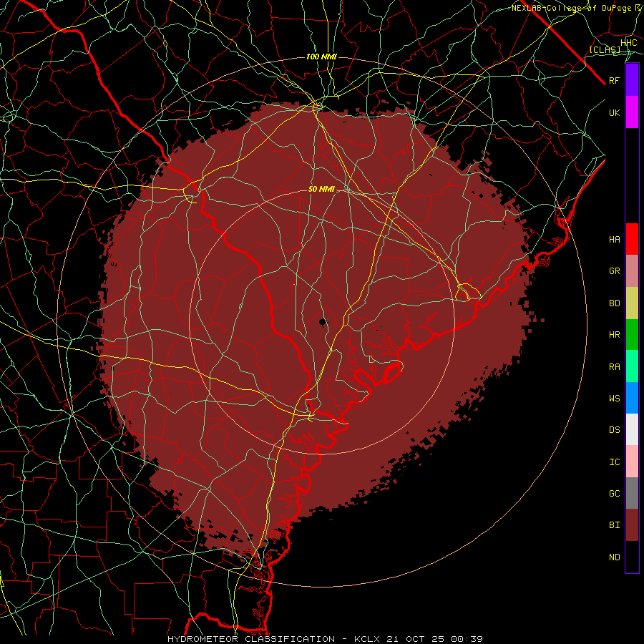
Task: Click the 'KCLX' station identifier
Action: [x=367, y=639]
